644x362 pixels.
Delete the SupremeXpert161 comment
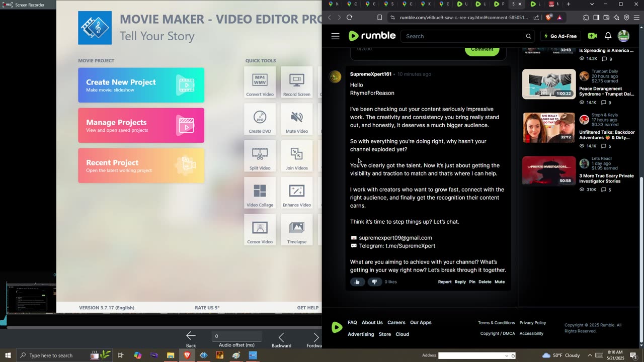pos(485,282)
